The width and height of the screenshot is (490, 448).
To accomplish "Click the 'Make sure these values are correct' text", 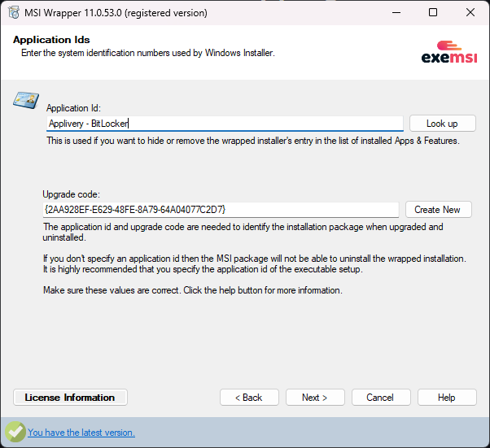I will (x=193, y=290).
